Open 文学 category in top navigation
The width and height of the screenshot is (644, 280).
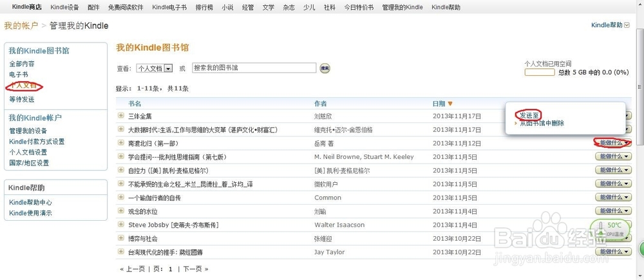point(268,7)
